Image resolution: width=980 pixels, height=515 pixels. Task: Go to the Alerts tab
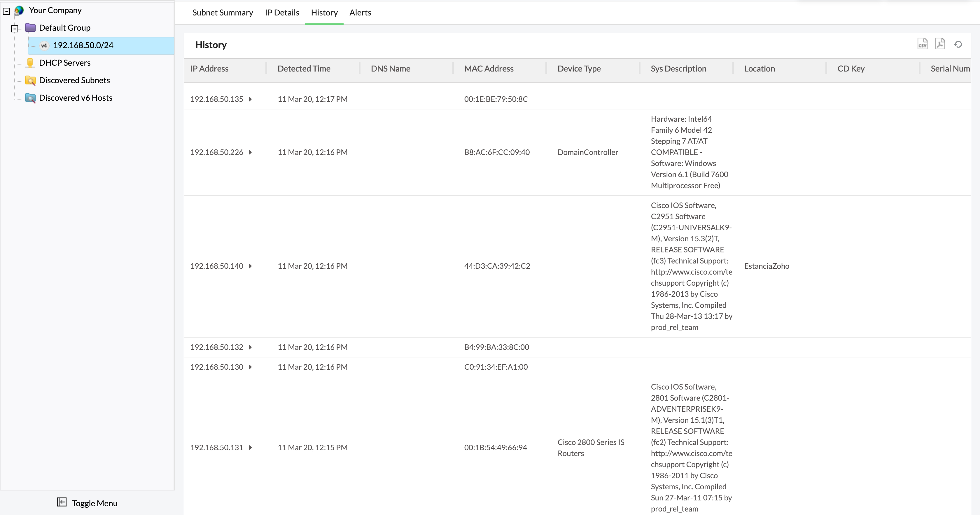pos(360,13)
